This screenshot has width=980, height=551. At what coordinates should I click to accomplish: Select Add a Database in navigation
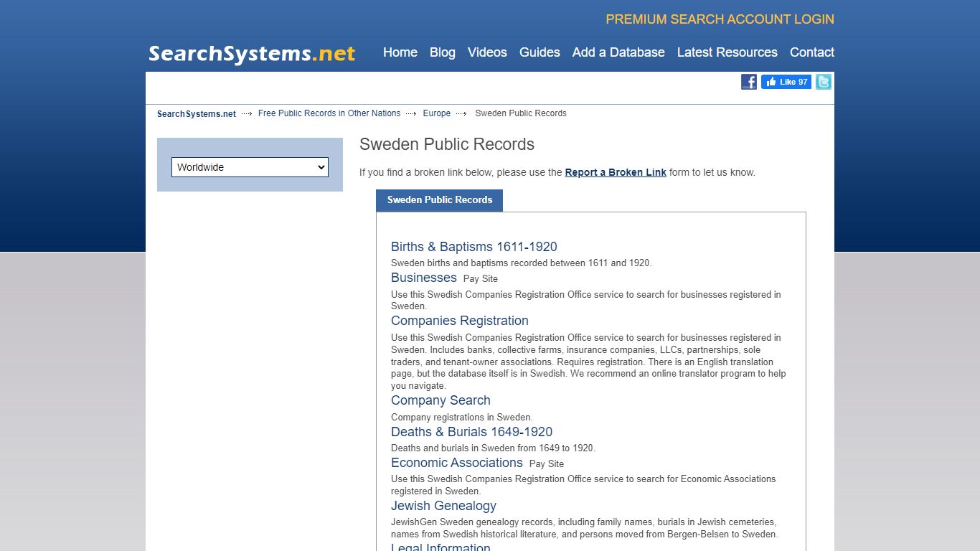coord(618,52)
